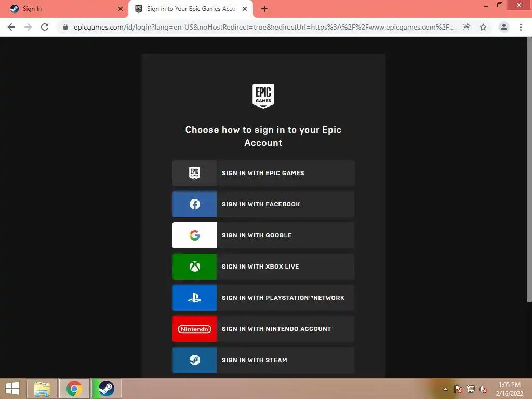Reload the current page
Image resolution: width=532 pixels, height=399 pixels.
click(45, 27)
